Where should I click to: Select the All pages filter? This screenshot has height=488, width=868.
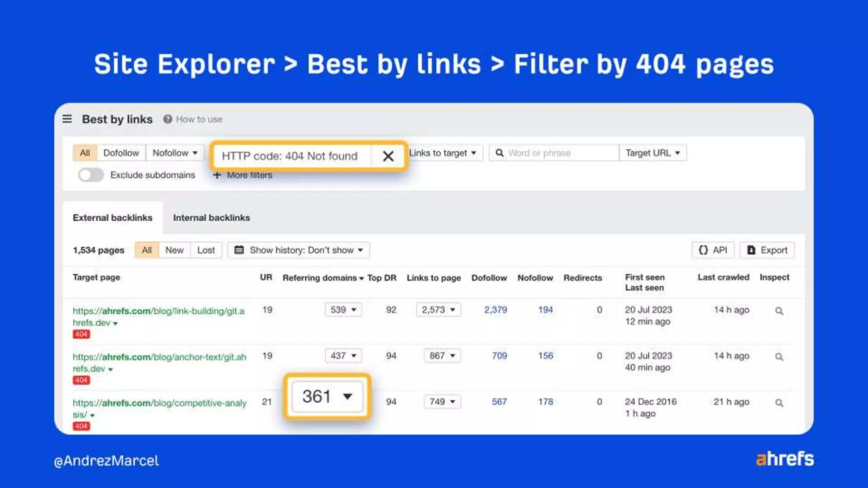[x=147, y=250]
